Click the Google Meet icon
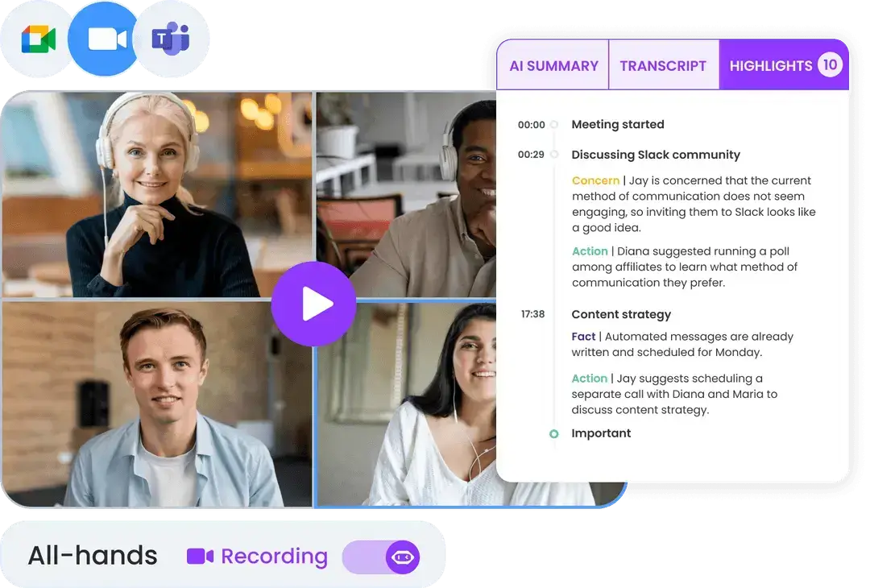This screenshot has width=870, height=588. pos(38,39)
